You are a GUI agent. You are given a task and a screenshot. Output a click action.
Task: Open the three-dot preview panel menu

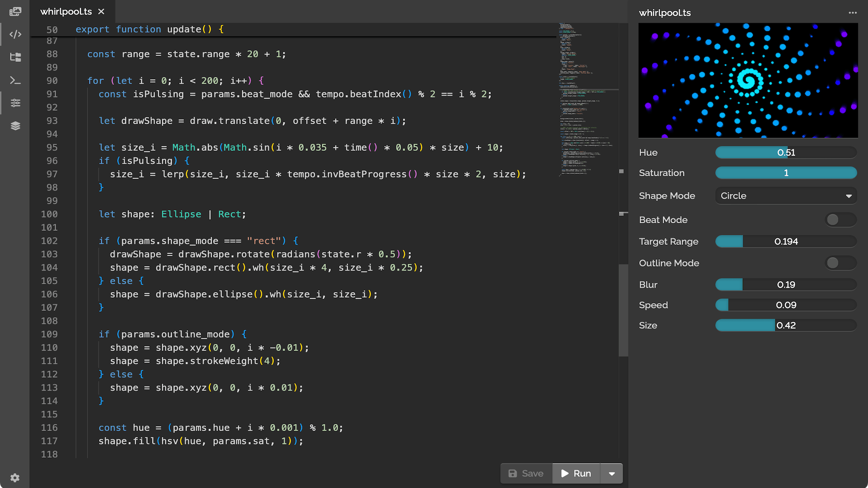(853, 13)
